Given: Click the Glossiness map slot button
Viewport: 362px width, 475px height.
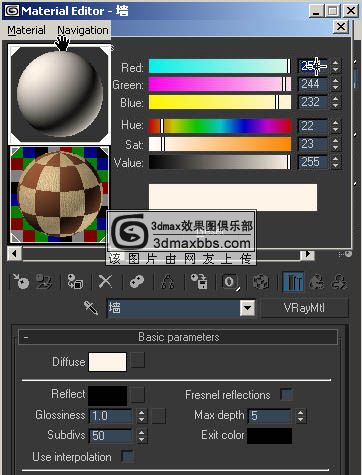Looking at the screenshot, I should 159,416.
